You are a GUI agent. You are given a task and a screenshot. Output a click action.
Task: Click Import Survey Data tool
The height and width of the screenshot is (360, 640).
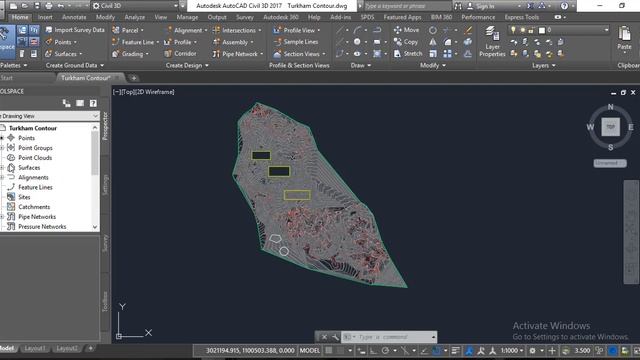[x=75, y=30]
